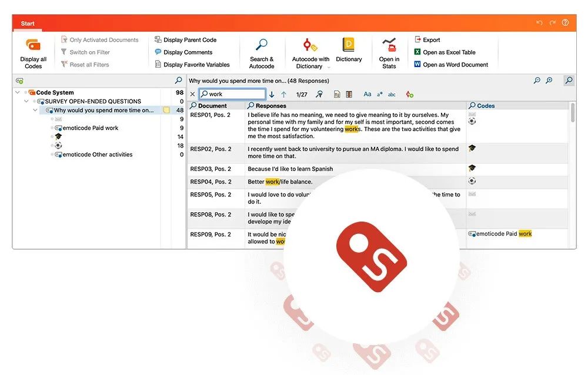Click the new code icon in code panel

(19, 81)
